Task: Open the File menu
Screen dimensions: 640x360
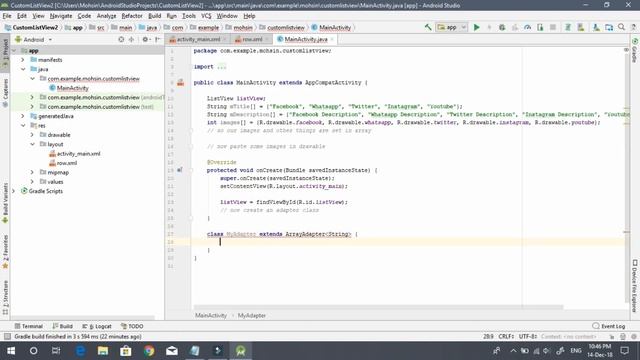Action: [x=7, y=16]
